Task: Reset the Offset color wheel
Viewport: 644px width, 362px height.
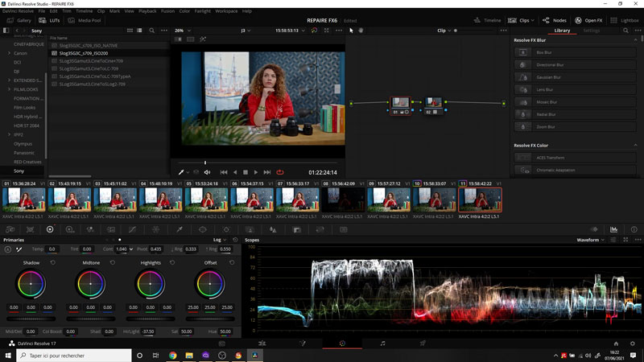Action: [232, 262]
